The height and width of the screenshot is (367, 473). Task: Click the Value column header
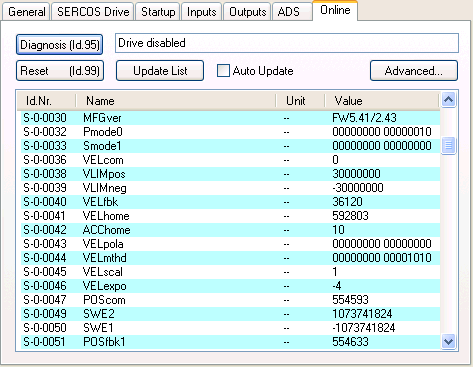(382, 101)
